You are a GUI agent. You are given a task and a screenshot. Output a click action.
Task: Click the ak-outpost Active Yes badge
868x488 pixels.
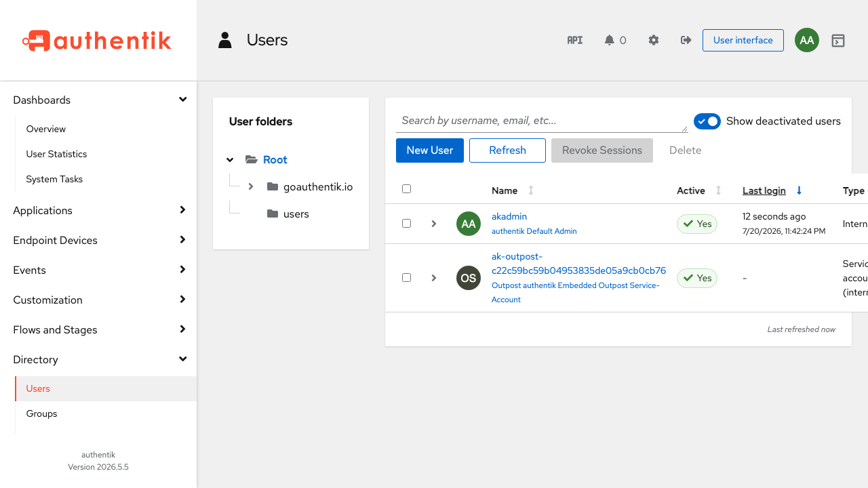coord(697,278)
